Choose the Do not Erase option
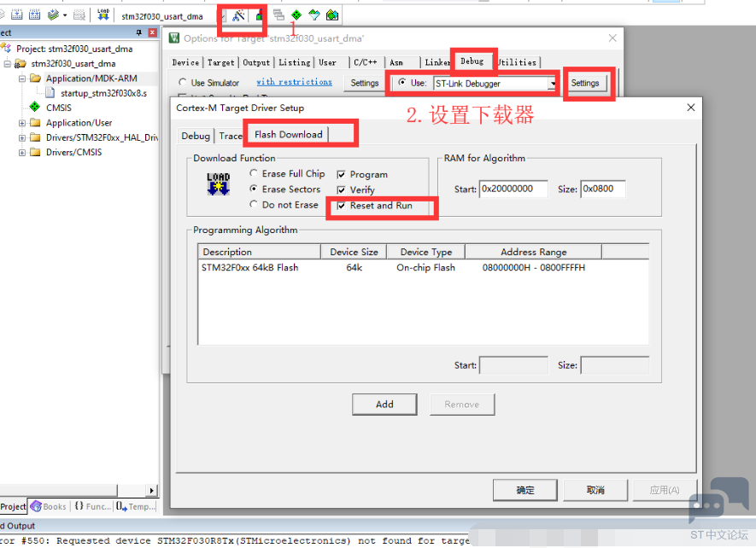This screenshot has height=548, width=756. [255, 205]
